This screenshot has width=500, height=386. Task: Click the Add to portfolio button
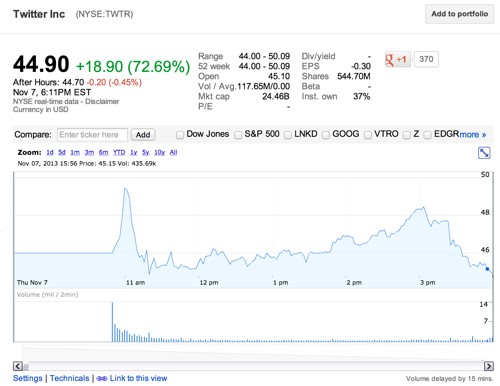coord(459,14)
